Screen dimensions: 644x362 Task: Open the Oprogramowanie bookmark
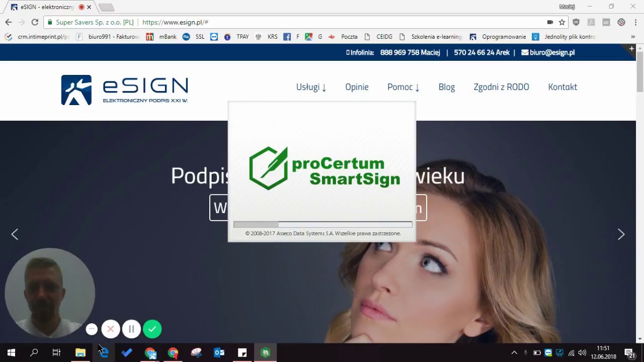click(x=498, y=37)
